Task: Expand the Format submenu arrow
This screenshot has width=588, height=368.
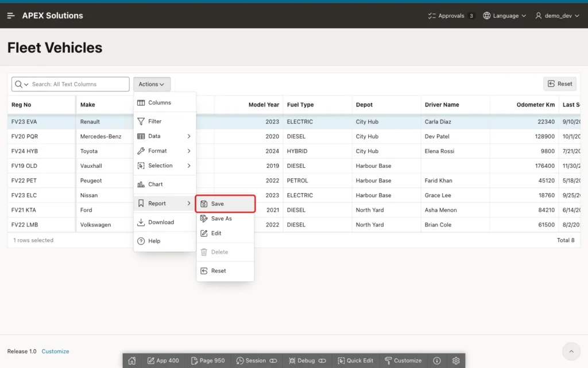Action: pos(188,151)
